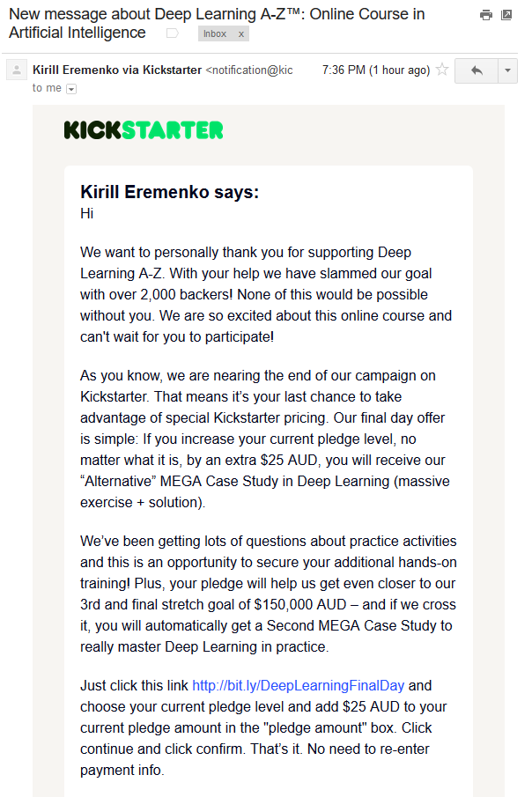
Task: Open the bit.ly/DeepLearningFinalDay link
Action: coord(299,685)
